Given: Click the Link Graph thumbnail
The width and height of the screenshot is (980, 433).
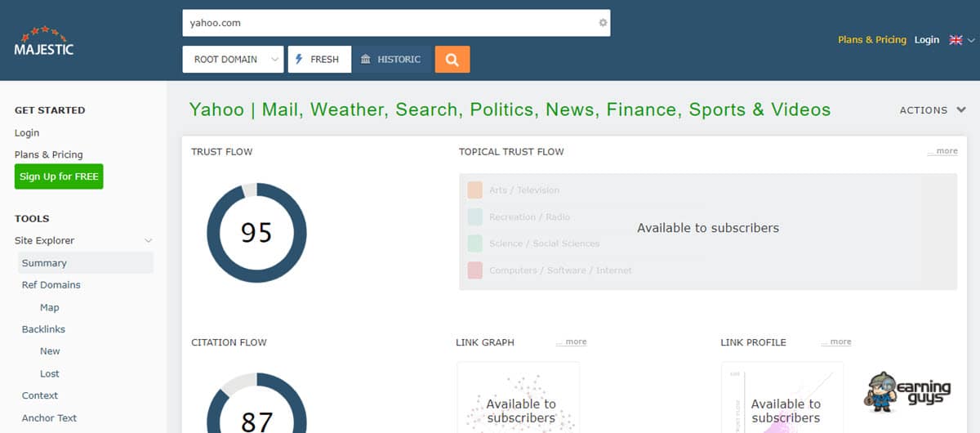Looking at the screenshot, I should click(518, 398).
